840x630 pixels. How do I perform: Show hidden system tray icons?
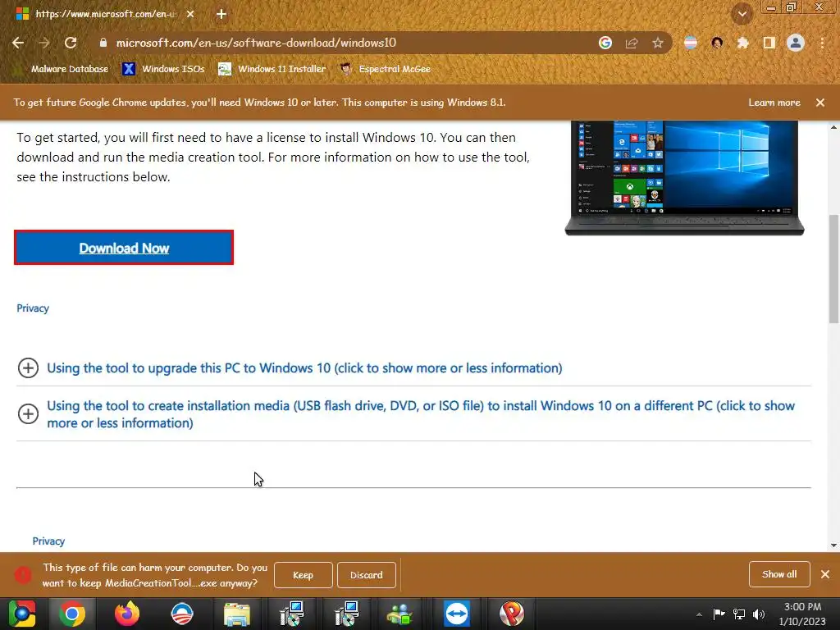(699, 614)
